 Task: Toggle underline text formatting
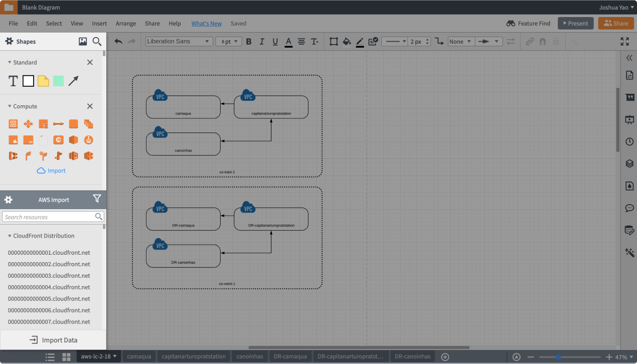click(275, 42)
